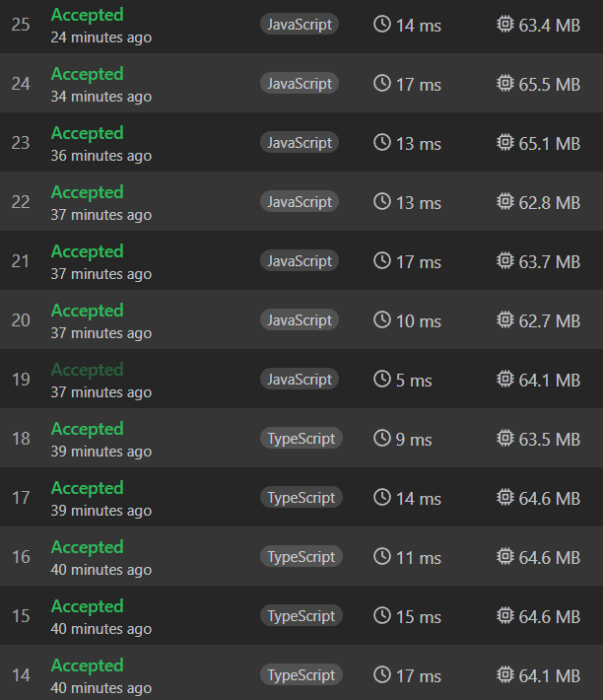Click the JavaScript tag on submission 24

pos(300,84)
